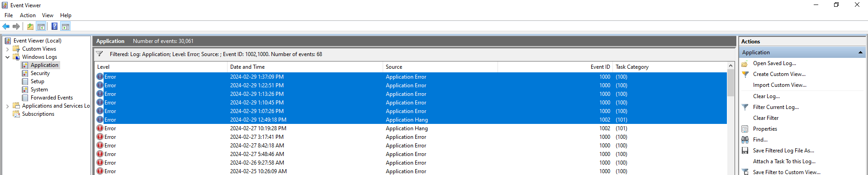Screen dimensions: 868x175
Task: Select the Security log in tree
Action: point(40,73)
